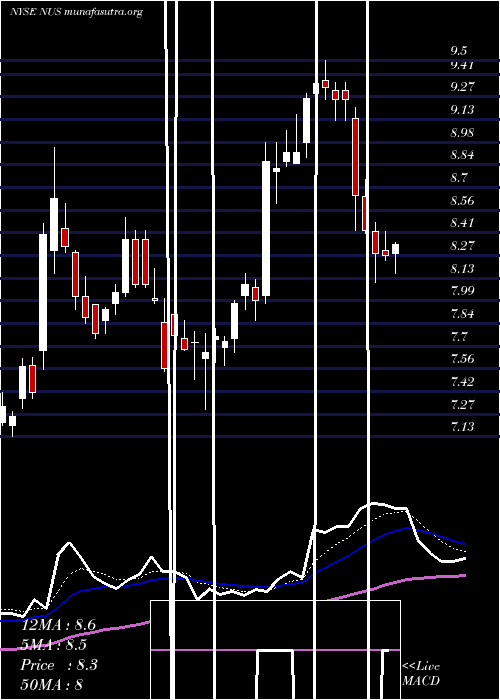Image resolution: width=500 pixels, height=700 pixels.
Task: Click the 7.99 price axis label
Action: click(x=462, y=291)
